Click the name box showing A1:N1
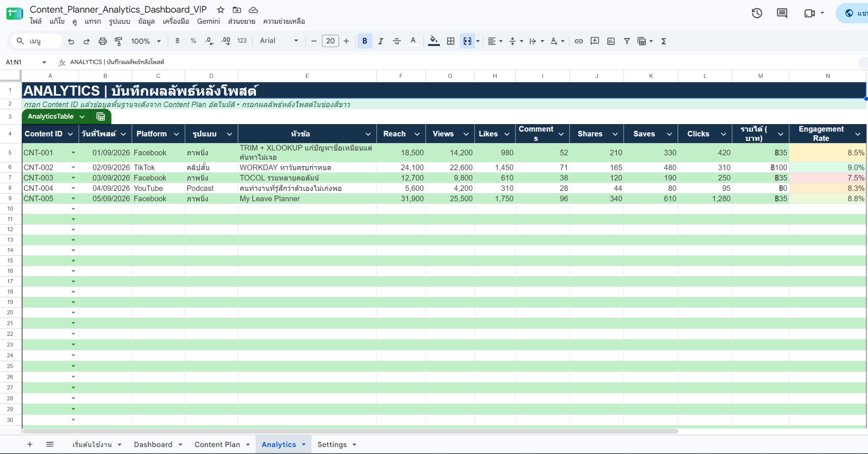Screen dimensions: 868x454 point(20,62)
